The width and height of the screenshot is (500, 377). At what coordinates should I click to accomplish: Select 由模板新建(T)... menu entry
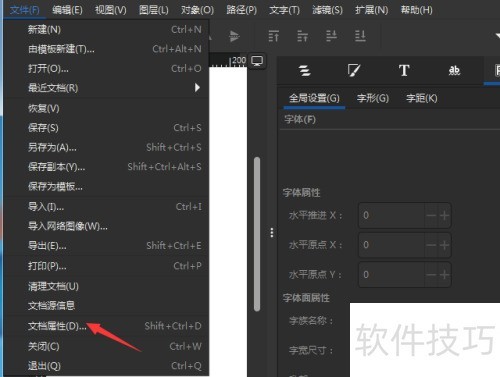[x=107, y=49]
